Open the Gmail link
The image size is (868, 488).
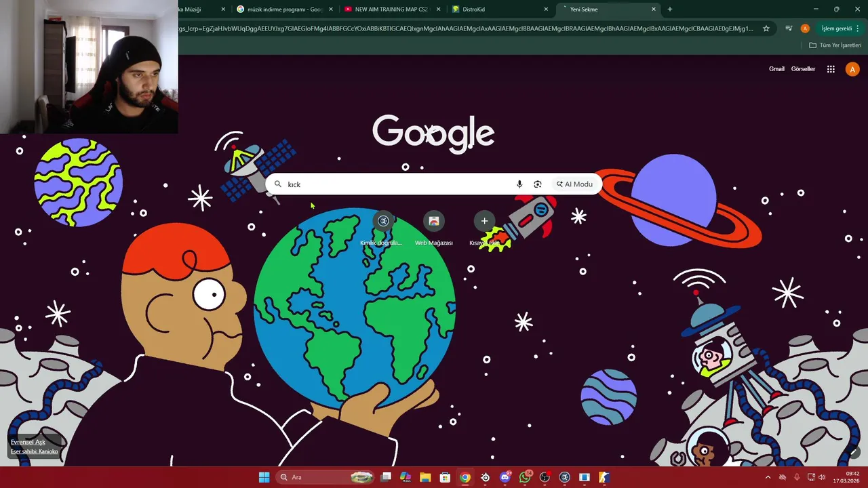(x=776, y=69)
